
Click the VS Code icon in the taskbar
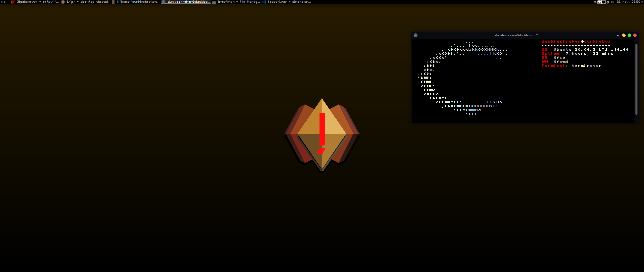coord(264,2)
